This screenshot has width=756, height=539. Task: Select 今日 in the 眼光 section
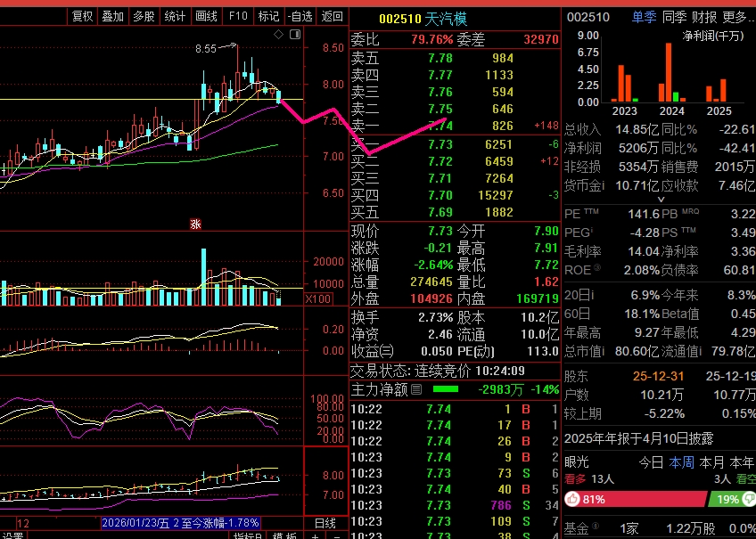pyautogui.click(x=651, y=462)
